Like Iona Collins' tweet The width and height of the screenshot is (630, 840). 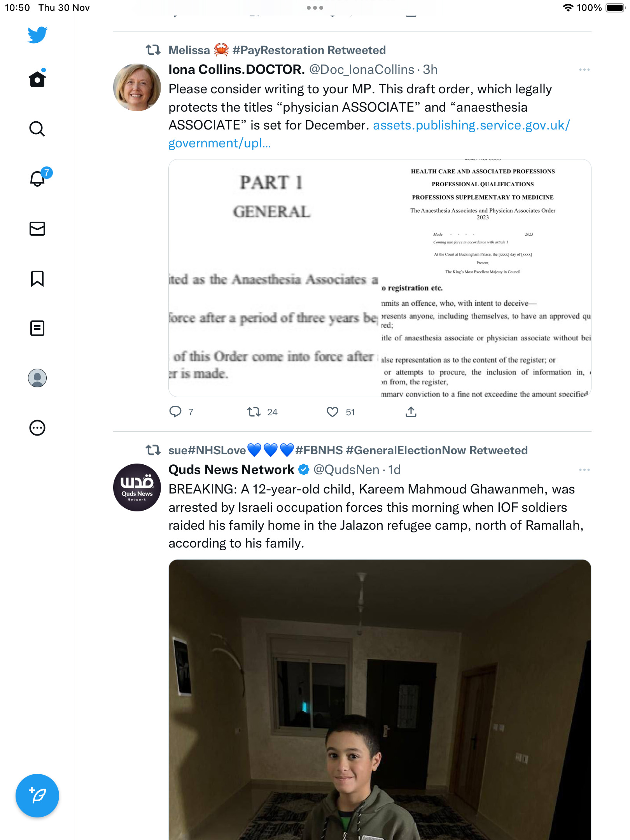pyautogui.click(x=332, y=412)
